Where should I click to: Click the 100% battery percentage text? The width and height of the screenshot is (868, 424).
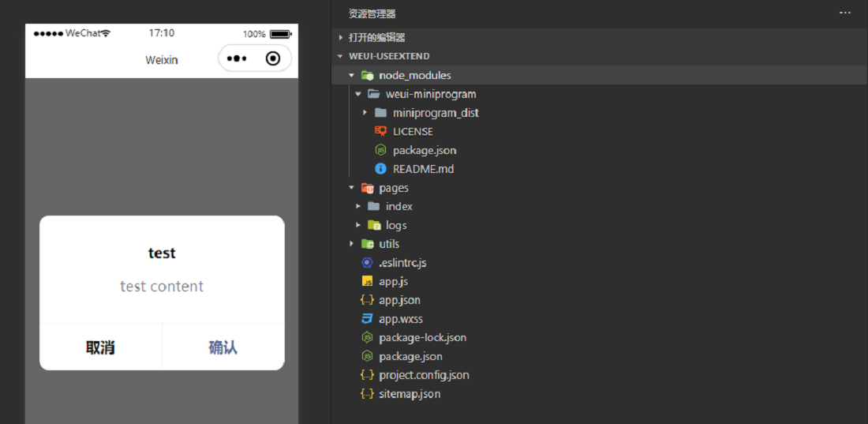pyautogui.click(x=254, y=34)
